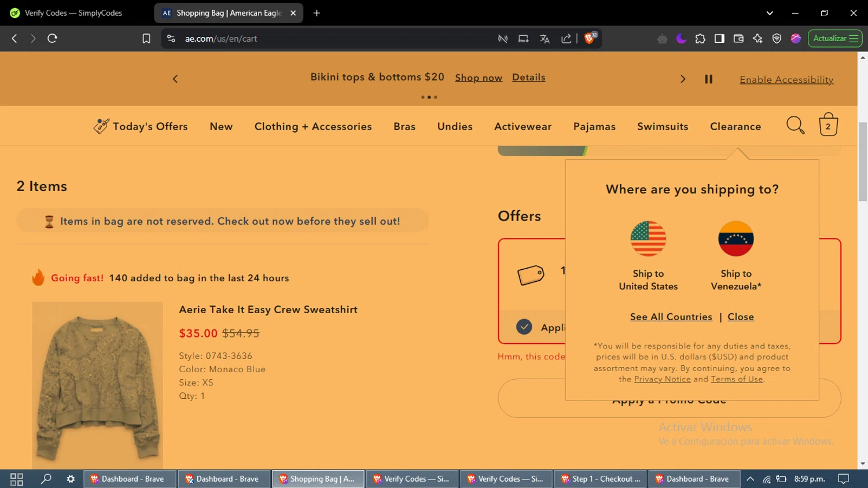Open Windows Start menu
This screenshot has width=868, height=488.
tap(17, 479)
